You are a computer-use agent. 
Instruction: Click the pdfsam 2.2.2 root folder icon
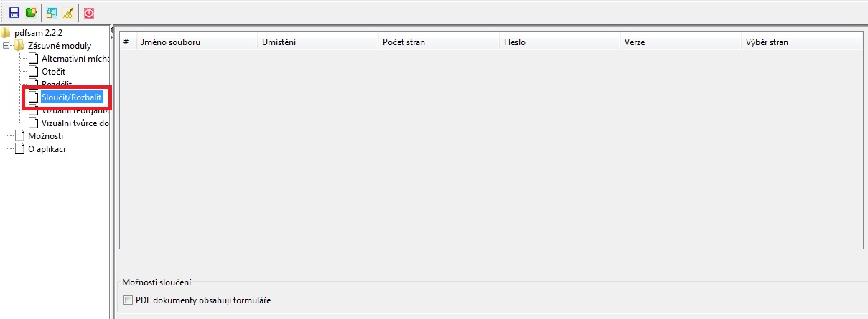pos(6,32)
